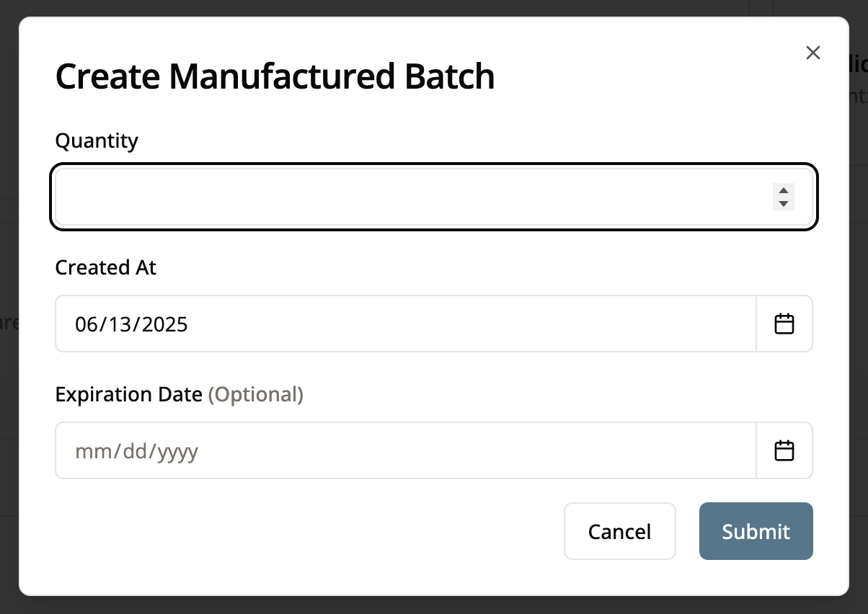Increase quantity with the up arrow
Viewport: 868px width, 614px height.
coord(784,190)
